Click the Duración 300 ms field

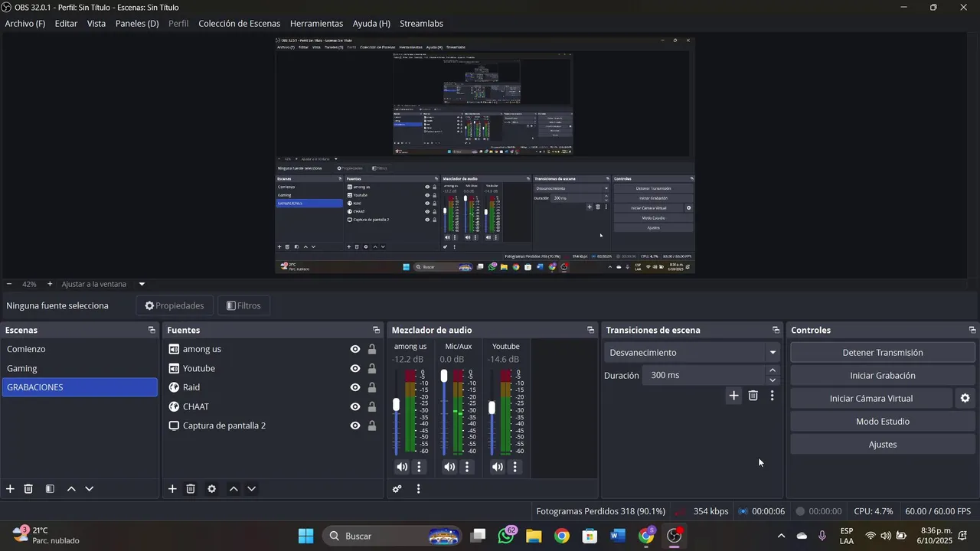704,375
